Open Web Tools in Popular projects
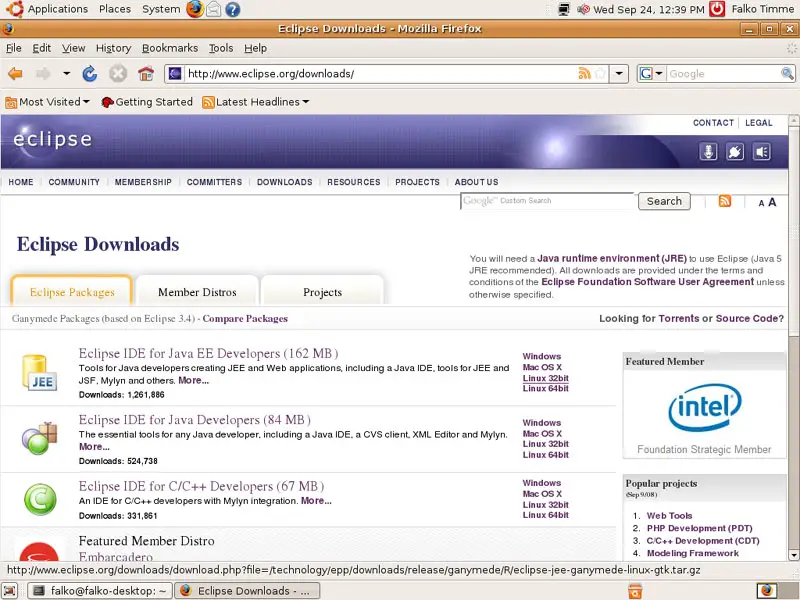Screen dimensions: 800x600 [x=669, y=515]
